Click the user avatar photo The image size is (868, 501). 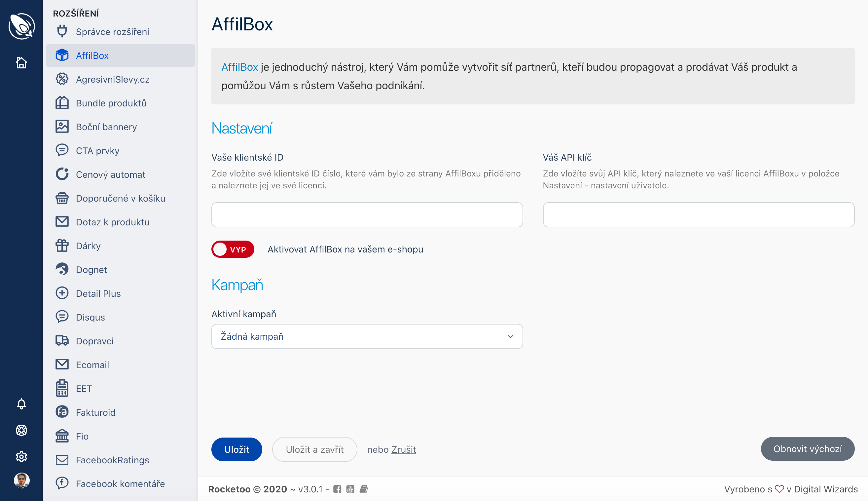click(21, 481)
